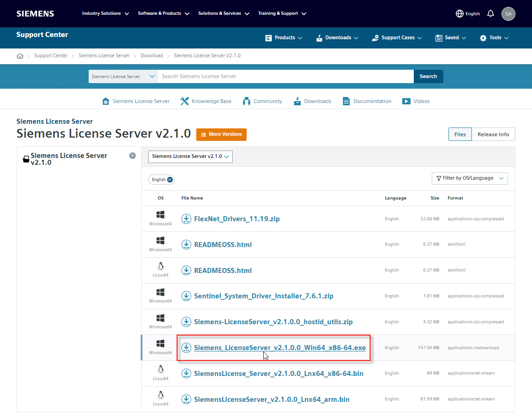Image resolution: width=532 pixels, height=418 pixels.
Task: Open the Filter by OS/Language dropdown
Action: pyautogui.click(x=470, y=178)
